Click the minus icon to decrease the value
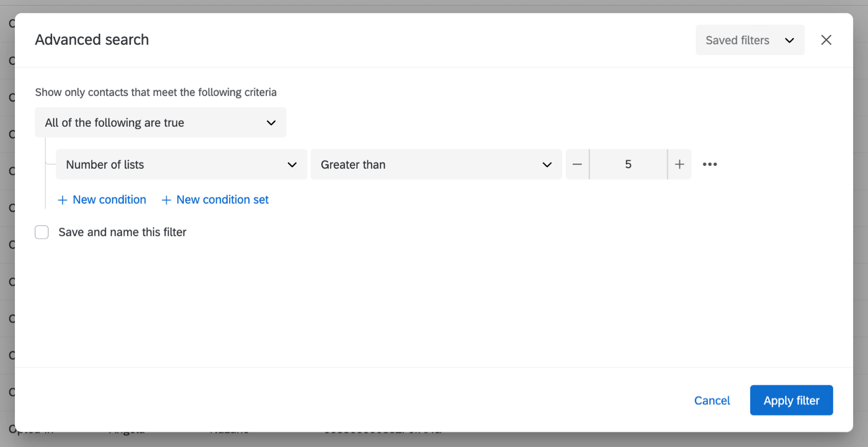 [577, 164]
